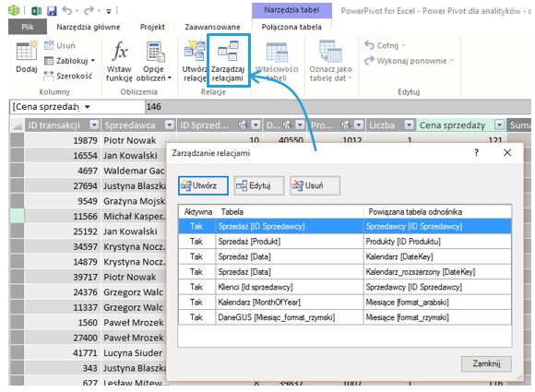Open the Zablokuj dropdown arrow

pos(93,61)
